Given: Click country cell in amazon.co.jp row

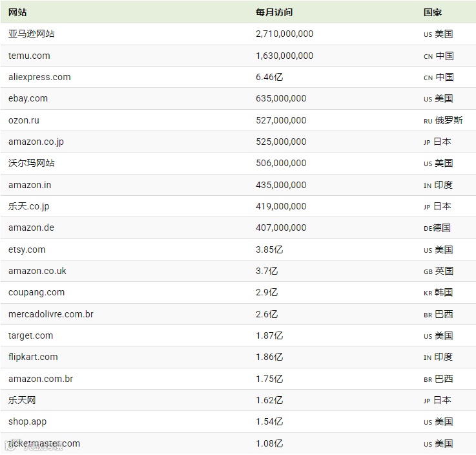Looking at the screenshot, I should click(x=437, y=142).
